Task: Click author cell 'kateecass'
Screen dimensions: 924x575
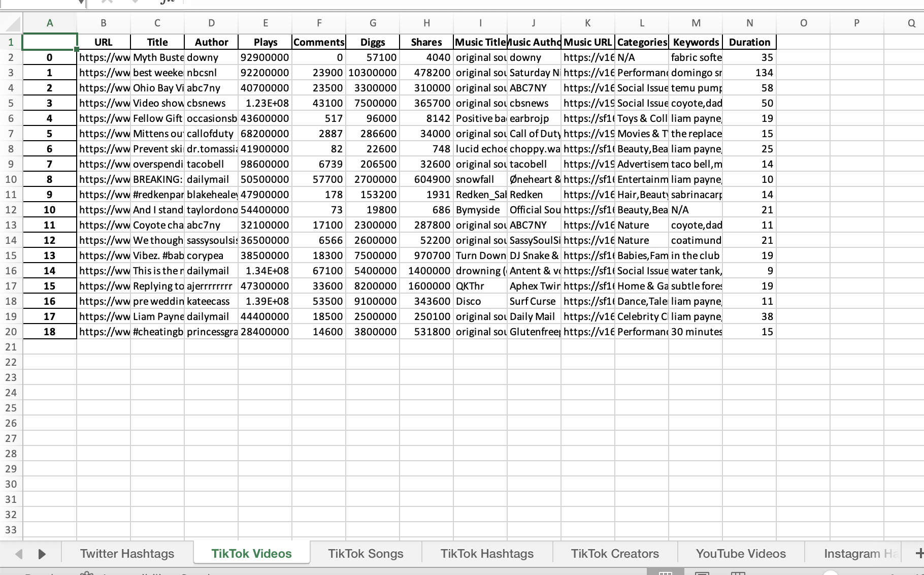Action: click(x=211, y=301)
